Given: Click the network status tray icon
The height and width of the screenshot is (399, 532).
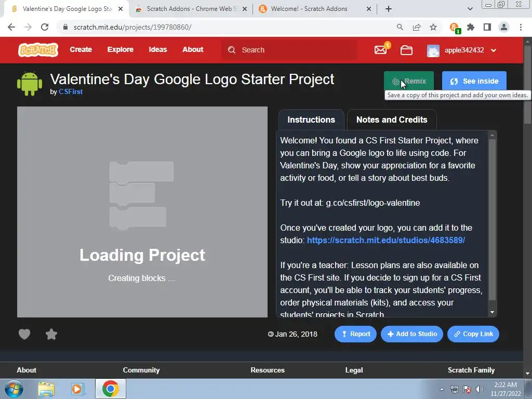Looking at the screenshot, I should pyautogui.click(x=454, y=389).
